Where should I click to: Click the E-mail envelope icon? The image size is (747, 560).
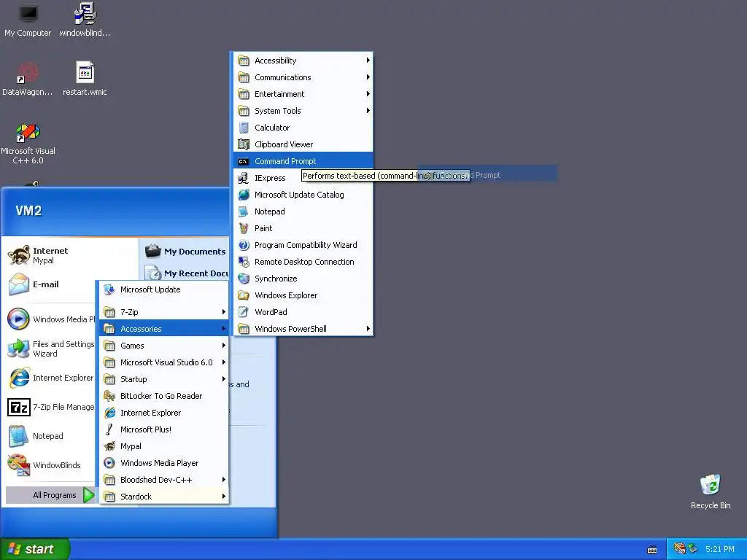coord(18,284)
